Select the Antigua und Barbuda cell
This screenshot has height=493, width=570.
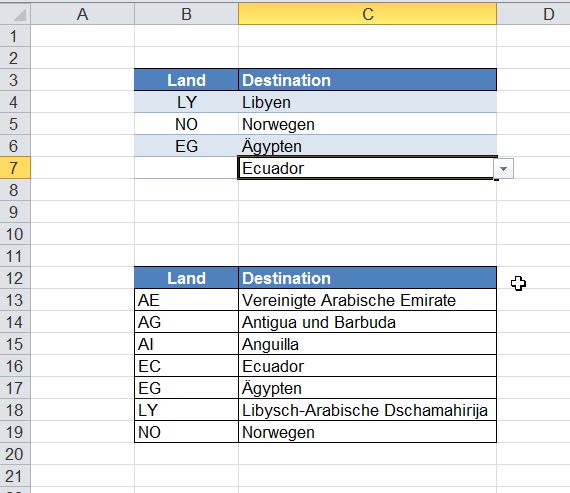point(368,322)
